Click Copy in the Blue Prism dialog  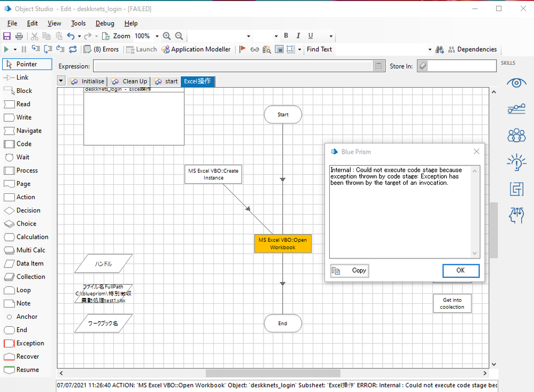pos(350,271)
